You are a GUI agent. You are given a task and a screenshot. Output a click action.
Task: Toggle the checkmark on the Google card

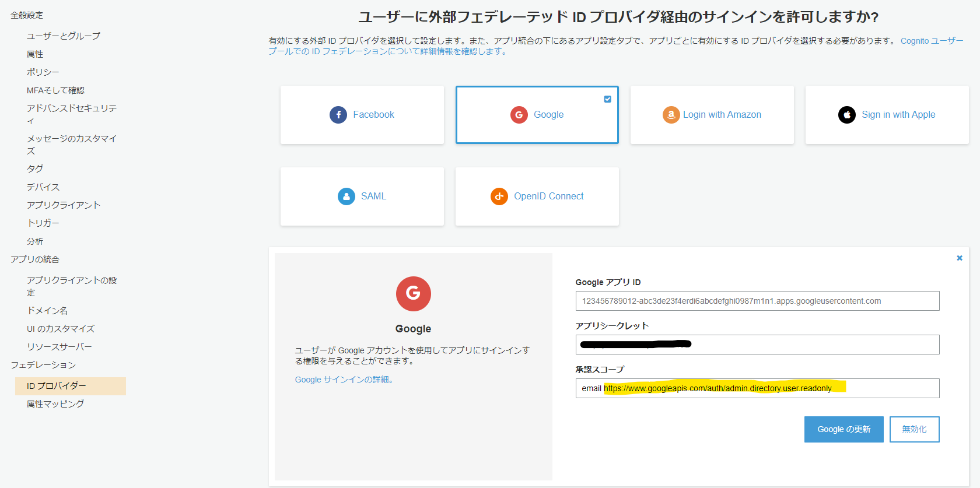coord(607,99)
